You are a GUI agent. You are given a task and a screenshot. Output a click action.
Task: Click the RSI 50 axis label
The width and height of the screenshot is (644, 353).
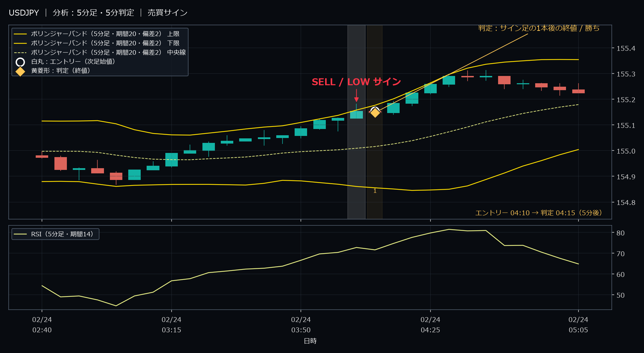pos(620,295)
